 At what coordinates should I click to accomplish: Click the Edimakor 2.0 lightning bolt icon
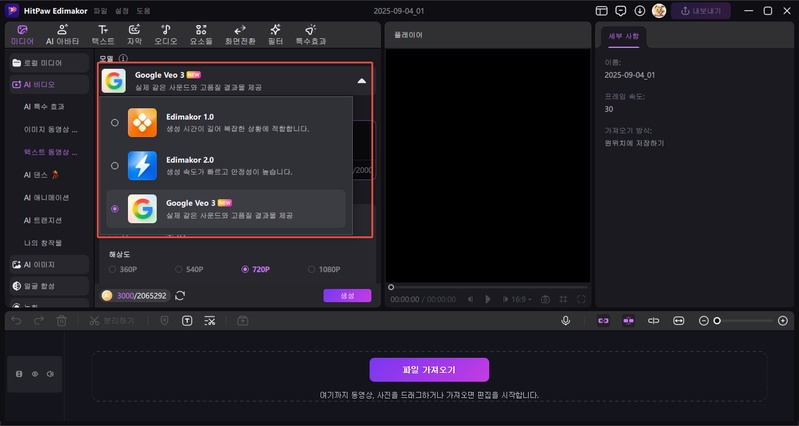[x=142, y=166]
